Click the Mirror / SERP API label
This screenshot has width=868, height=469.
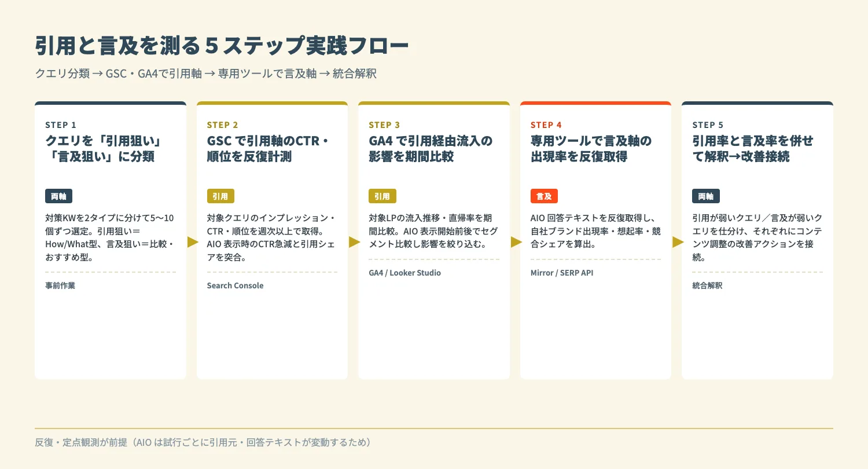tap(562, 273)
